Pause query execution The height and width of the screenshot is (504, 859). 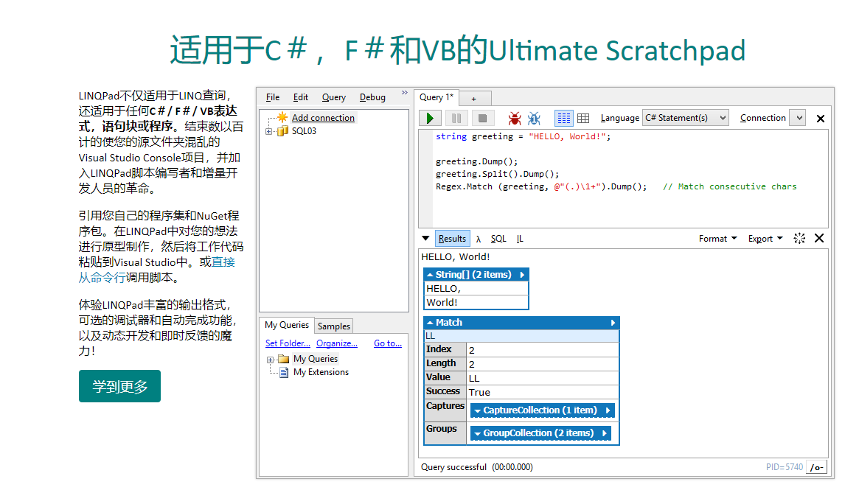coord(456,118)
